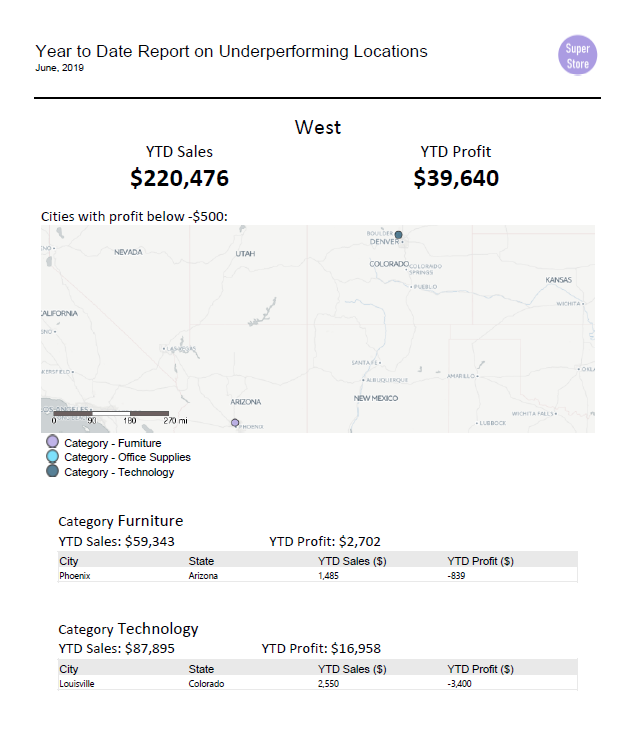Select the Phoenix row in Furniture table

tap(317, 575)
